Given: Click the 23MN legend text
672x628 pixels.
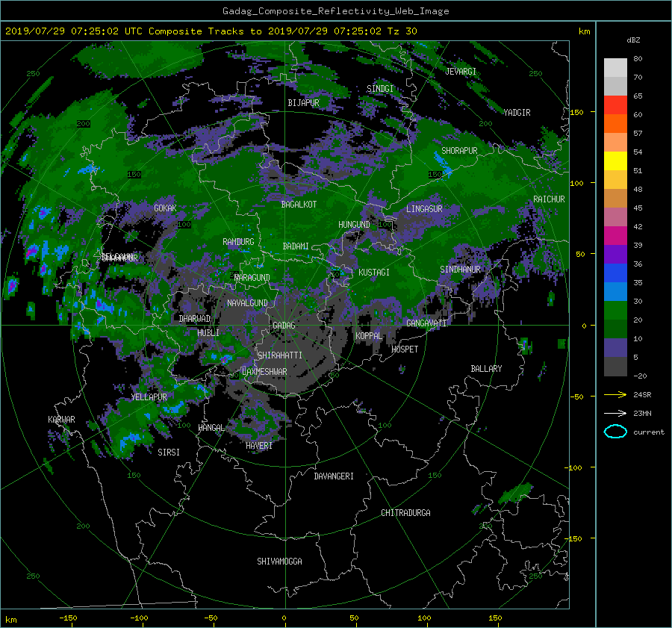Looking at the screenshot, I should 642,413.
